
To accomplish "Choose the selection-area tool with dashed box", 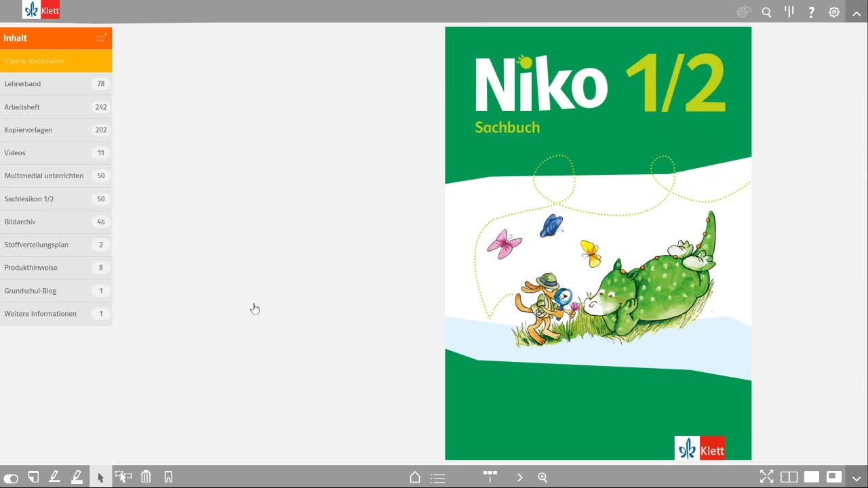I will click(x=123, y=477).
